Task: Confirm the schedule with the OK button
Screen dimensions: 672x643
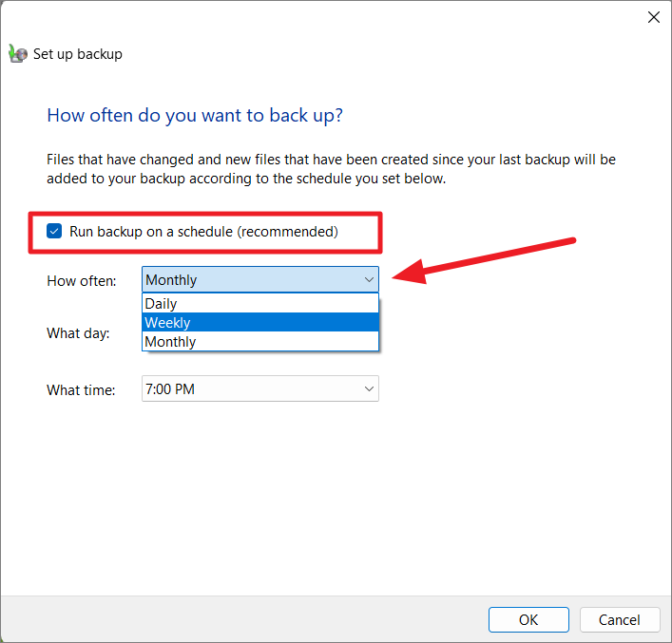Action: (x=528, y=619)
